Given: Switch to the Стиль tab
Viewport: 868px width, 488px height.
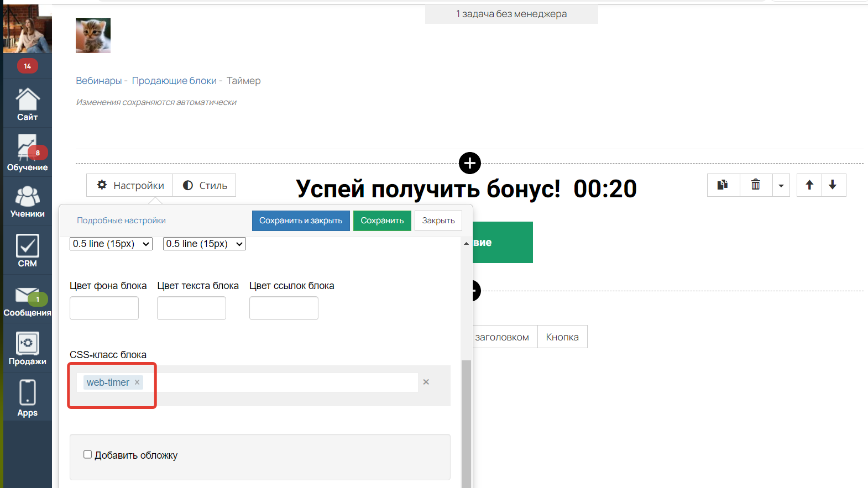Looking at the screenshot, I should [205, 186].
